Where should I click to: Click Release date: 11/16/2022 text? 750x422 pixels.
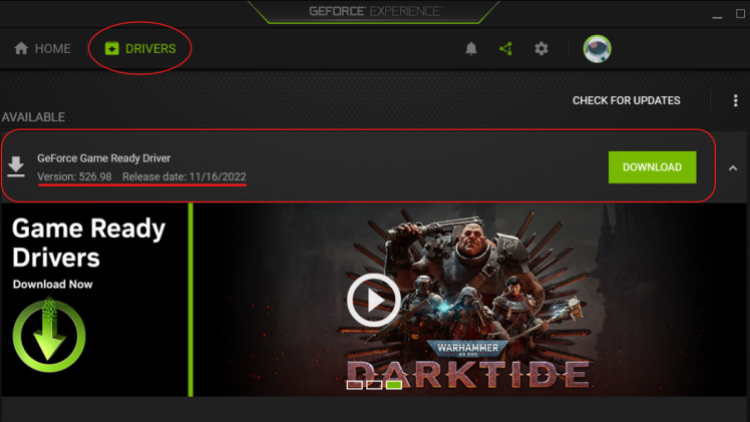(x=184, y=177)
